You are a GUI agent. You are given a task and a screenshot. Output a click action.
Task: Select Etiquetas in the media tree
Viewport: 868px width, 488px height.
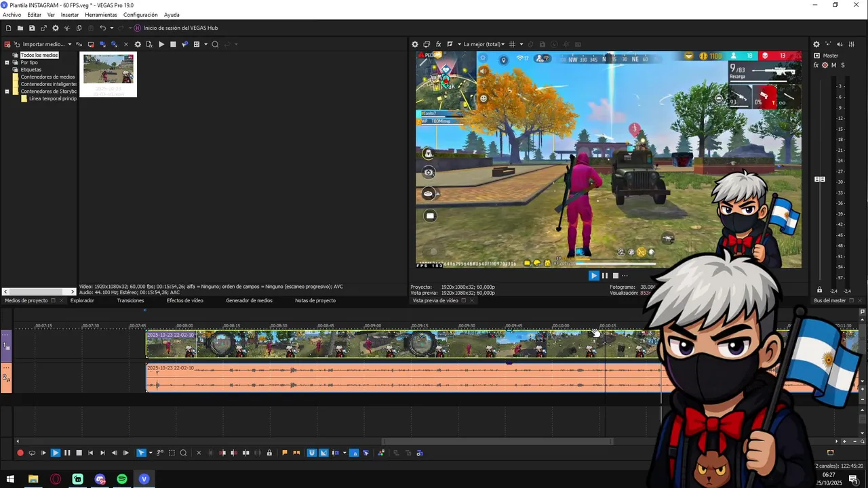tap(31, 69)
